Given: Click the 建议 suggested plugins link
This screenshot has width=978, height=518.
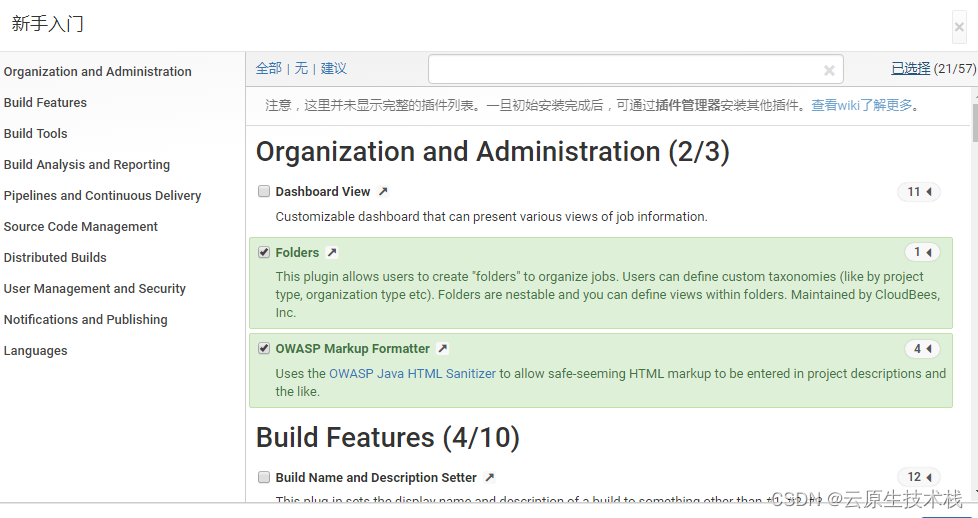Looking at the screenshot, I should pos(334,68).
